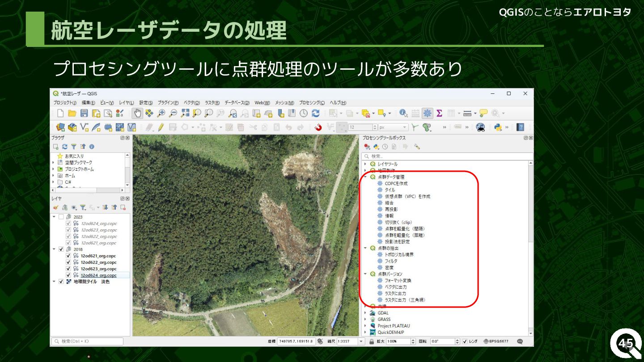
Task: Open the px unit dropdown
Action: [x=394, y=127]
